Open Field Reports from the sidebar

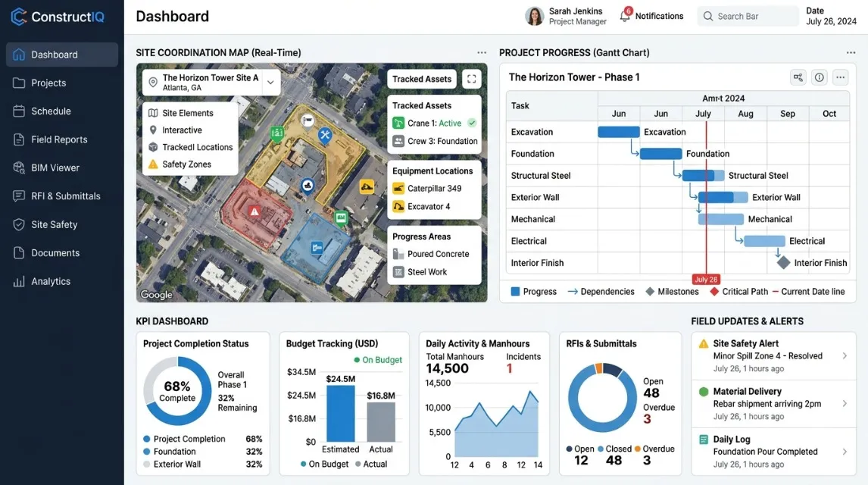pos(62,139)
